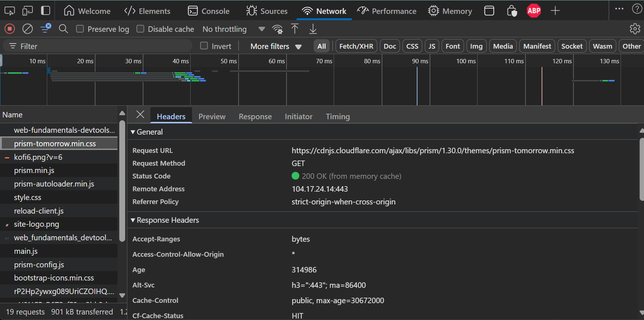This screenshot has width=644, height=320.
Task: Open the Preview tab of request
Action: coord(212,116)
